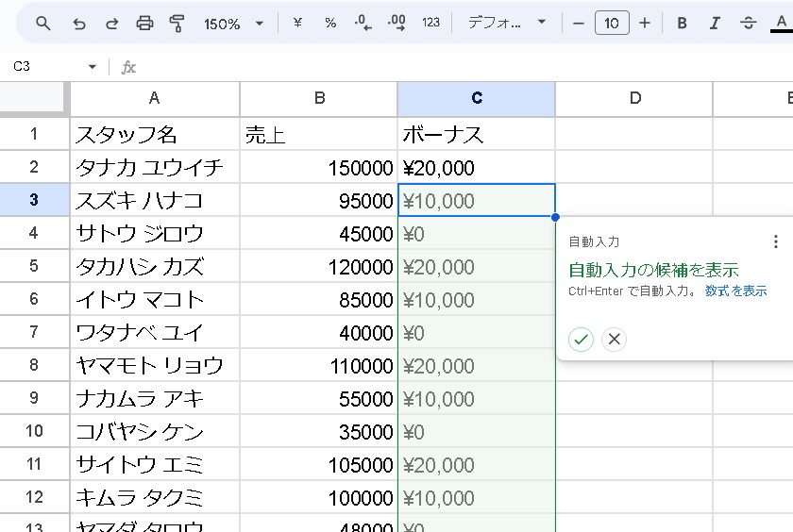Expand the name box dropdown arrow
This screenshot has width=793, height=532.
(x=93, y=67)
